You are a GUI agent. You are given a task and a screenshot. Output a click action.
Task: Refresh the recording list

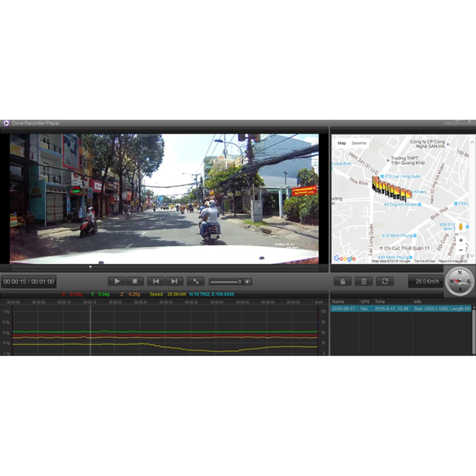(385, 281)
